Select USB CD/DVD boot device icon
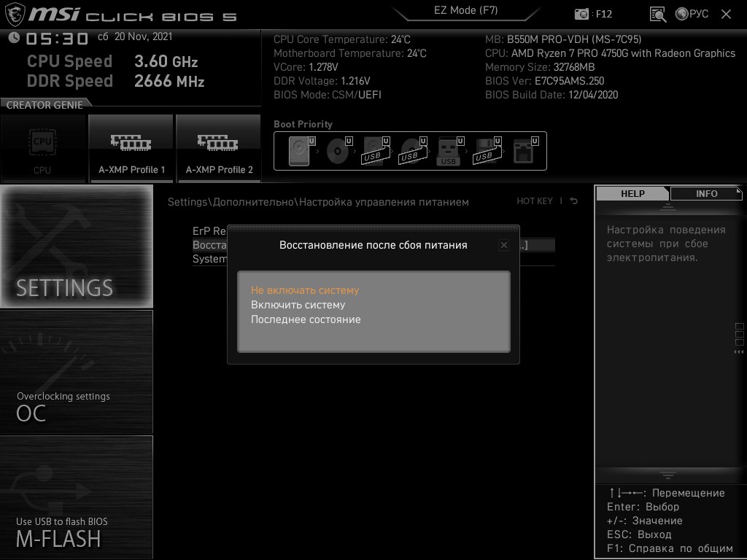Viewport: 747px width, 560px height. coord(413,151)
